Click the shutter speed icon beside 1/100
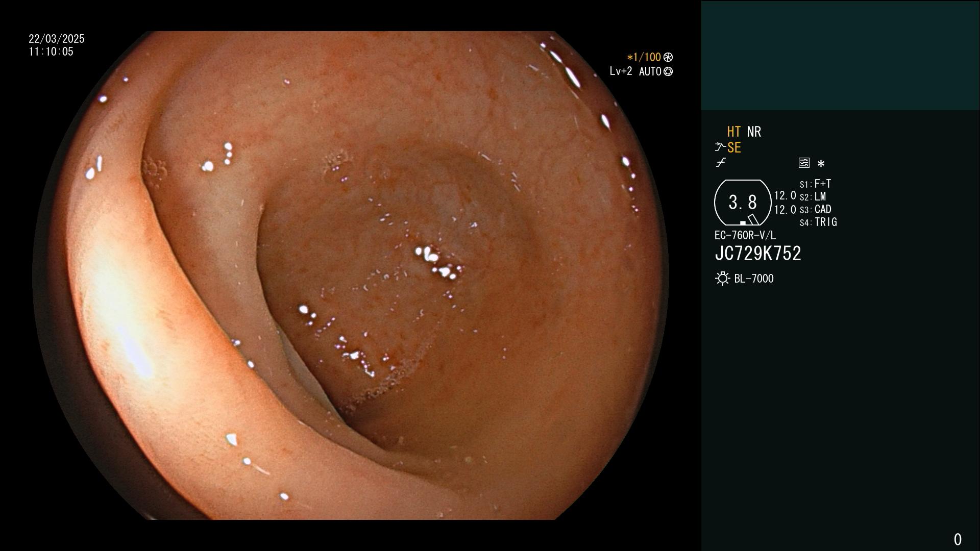The image size is (980, 551). pyautogui.click(x=668, y=57)
